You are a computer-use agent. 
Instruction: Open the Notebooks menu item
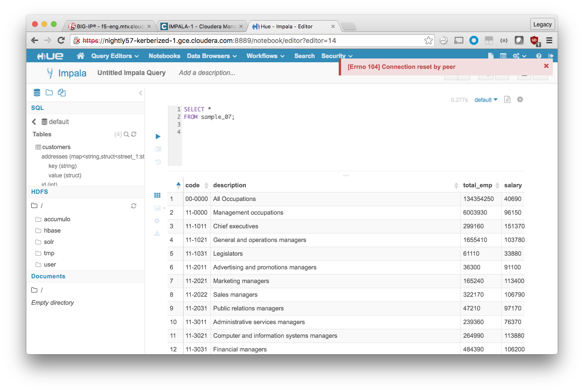click(x=164, y=56)
